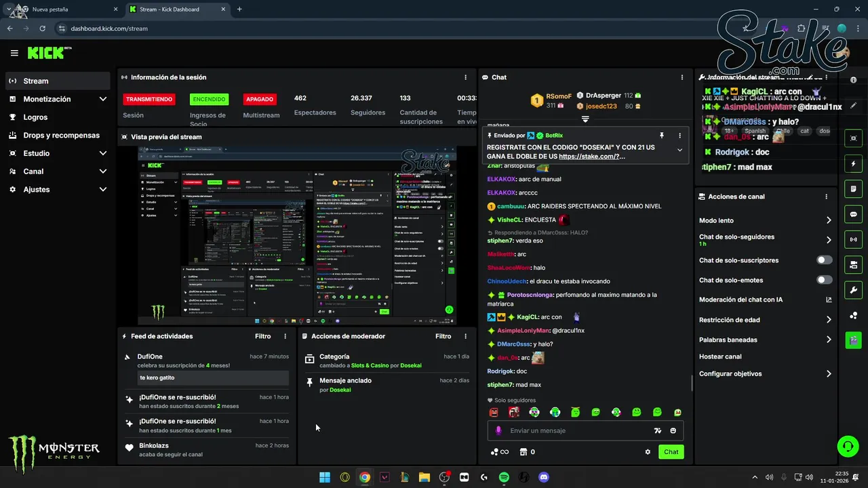Open Información de la sesión options menu
868x488 pixels.
coord(465,77)
